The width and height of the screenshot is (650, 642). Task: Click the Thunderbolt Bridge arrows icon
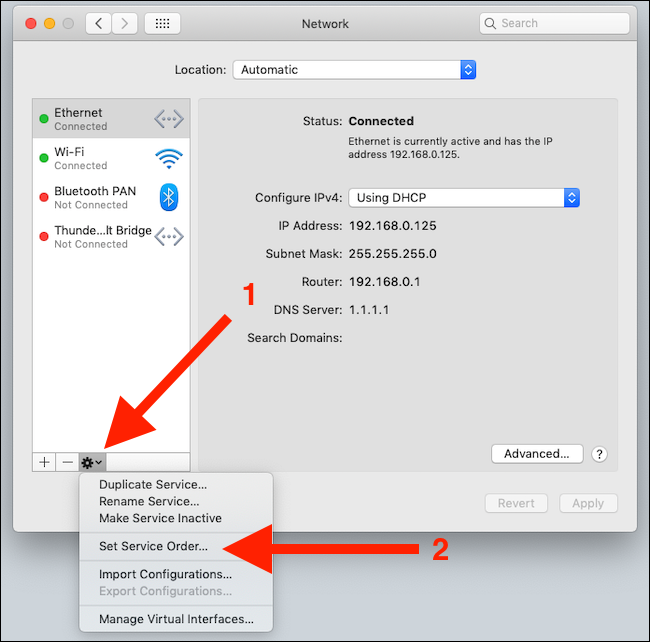[x=169, y=237]
